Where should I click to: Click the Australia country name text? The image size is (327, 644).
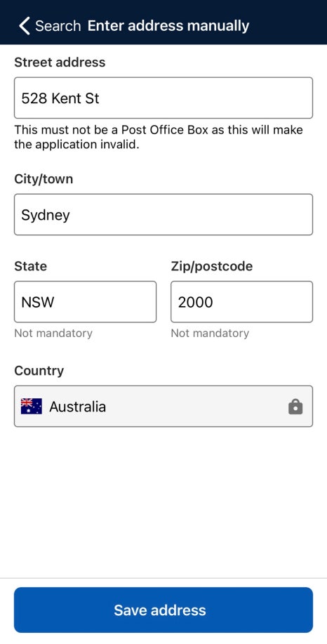click(x=78, y=407)
